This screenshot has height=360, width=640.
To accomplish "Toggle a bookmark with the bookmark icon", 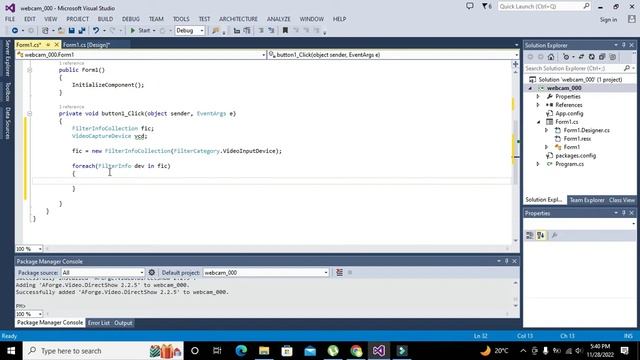I will pos(285,31).
